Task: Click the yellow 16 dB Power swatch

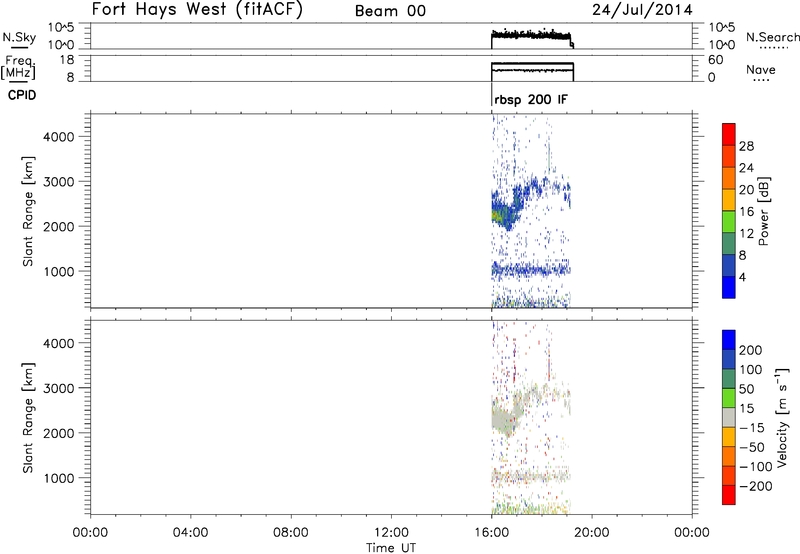Action: click(x=729, y=199)
